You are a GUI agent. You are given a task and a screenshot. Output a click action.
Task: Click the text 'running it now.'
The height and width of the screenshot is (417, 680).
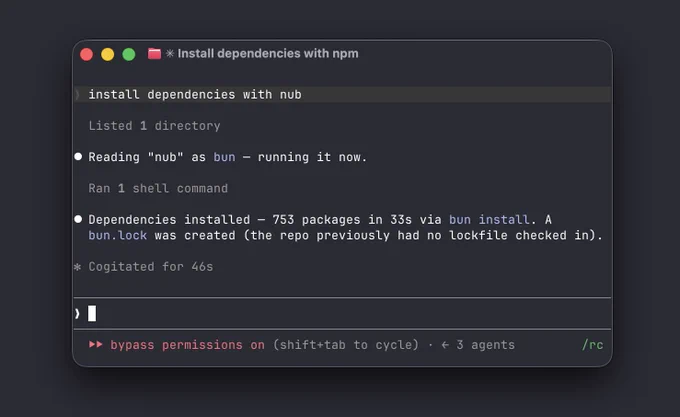click(312, 157)
